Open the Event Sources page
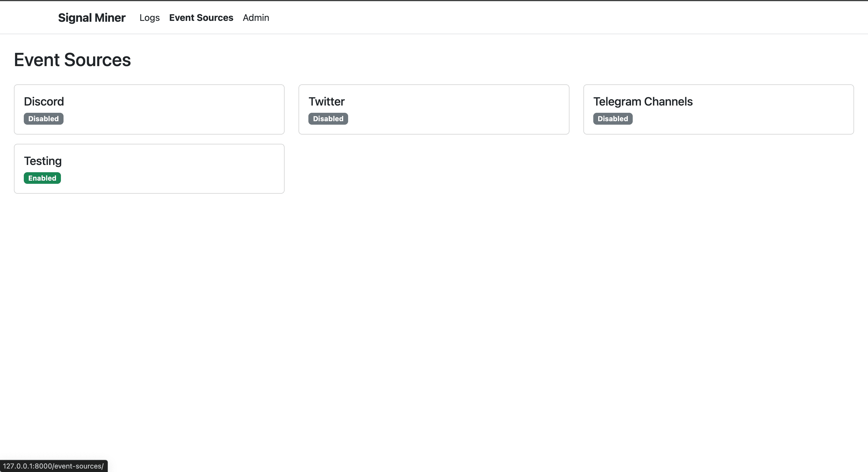 click(201, 17)
